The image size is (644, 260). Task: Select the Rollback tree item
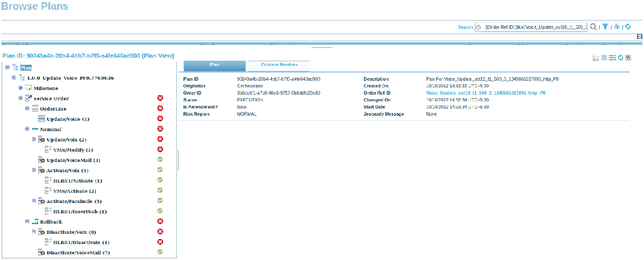coord(51,222)
